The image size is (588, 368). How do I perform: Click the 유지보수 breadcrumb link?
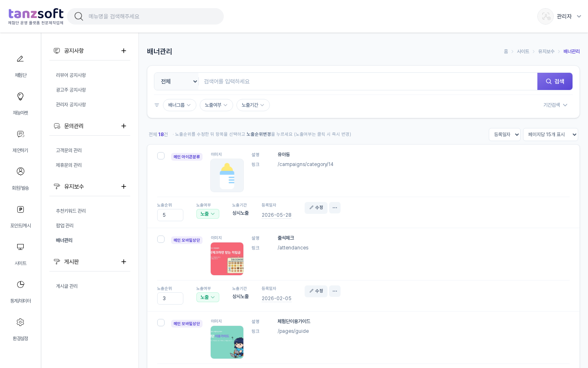(546, 52)
